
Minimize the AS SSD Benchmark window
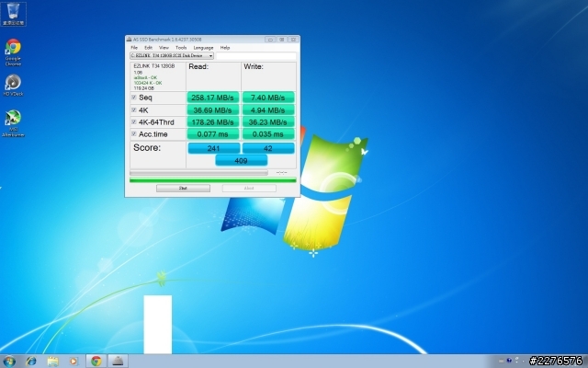270,39
